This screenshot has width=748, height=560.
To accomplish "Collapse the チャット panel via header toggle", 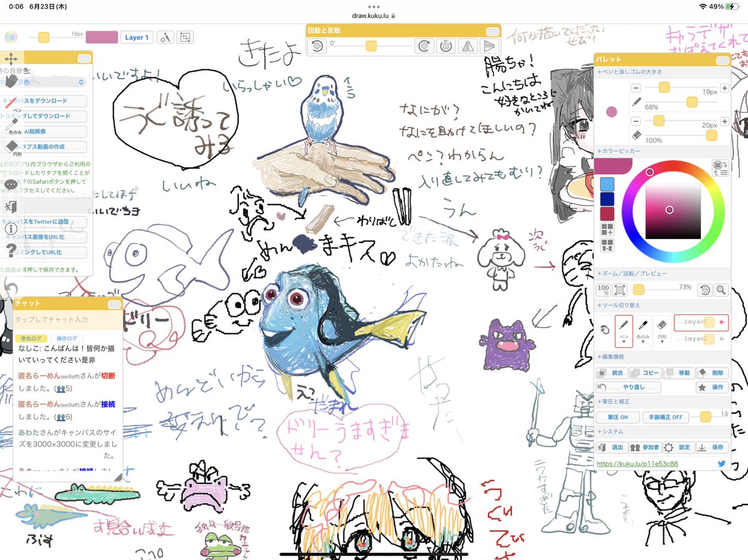I will [x=114, y=304].
